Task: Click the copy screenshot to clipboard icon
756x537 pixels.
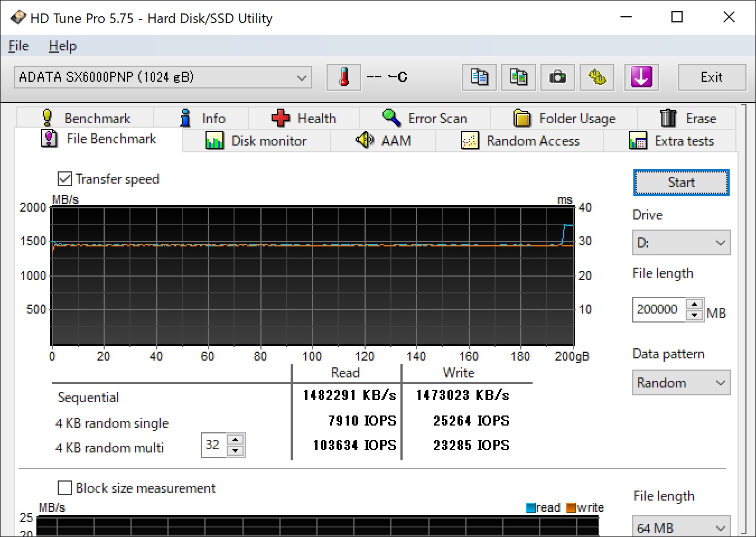Action: click(518, 77)
